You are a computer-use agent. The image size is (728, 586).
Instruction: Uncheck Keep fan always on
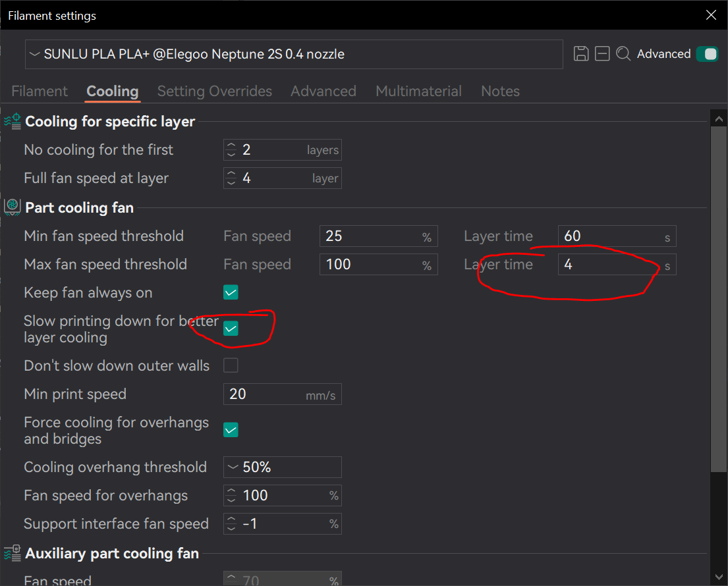pyautogui.click(x=231, y=292)
